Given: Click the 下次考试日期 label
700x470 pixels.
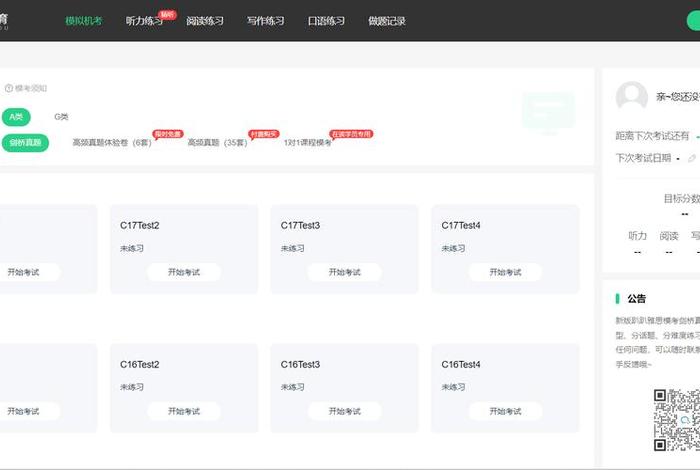Looking at the screenshot, I should [643, 158].
